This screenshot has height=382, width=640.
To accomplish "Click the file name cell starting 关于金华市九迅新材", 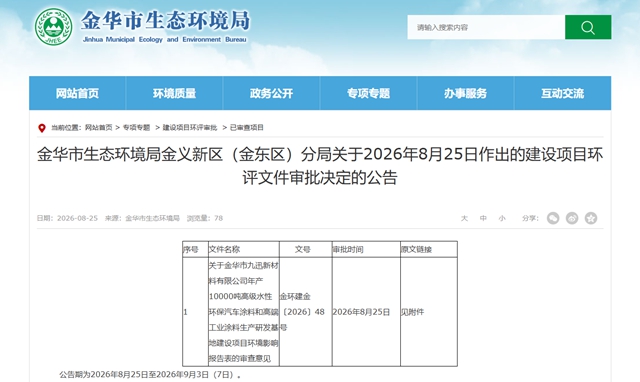I will pos(244,312).
